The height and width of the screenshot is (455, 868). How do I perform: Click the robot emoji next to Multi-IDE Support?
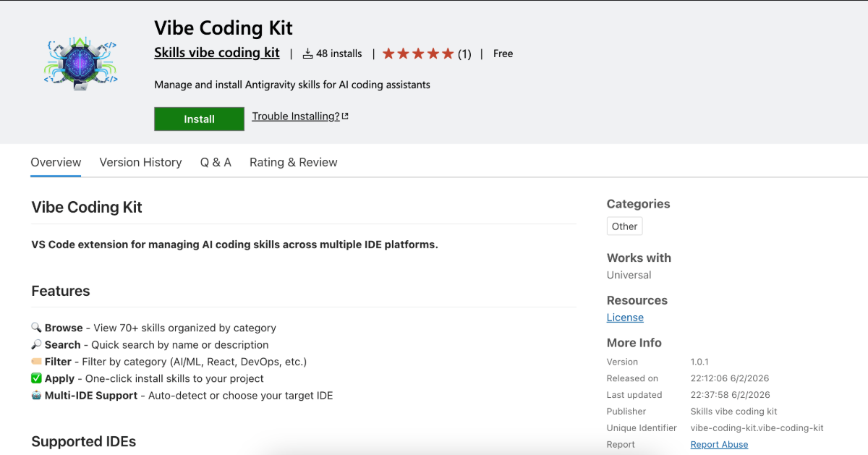pos(37,395)
